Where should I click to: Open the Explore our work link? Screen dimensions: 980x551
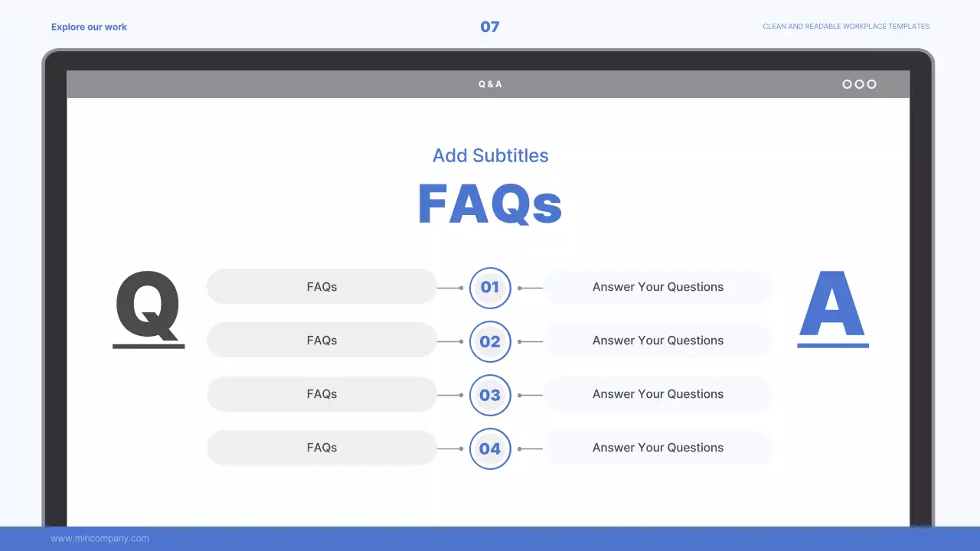click(x=89, y=27)
